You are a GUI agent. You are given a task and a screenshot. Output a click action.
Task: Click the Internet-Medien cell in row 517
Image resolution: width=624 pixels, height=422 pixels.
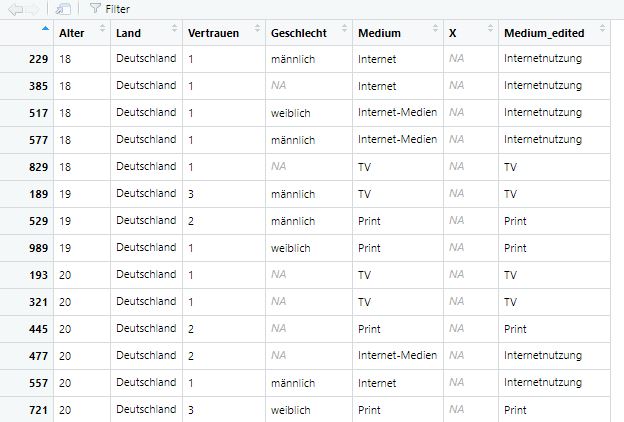397,113
